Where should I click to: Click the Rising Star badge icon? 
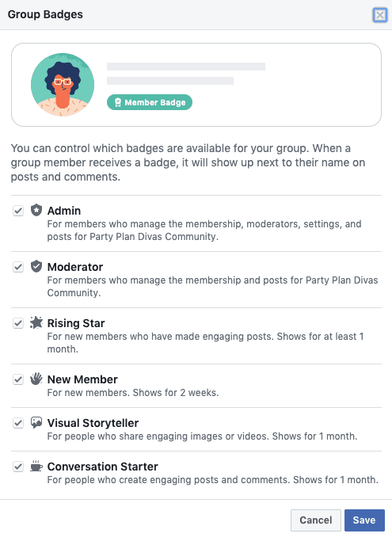click(x=36, y=322)
